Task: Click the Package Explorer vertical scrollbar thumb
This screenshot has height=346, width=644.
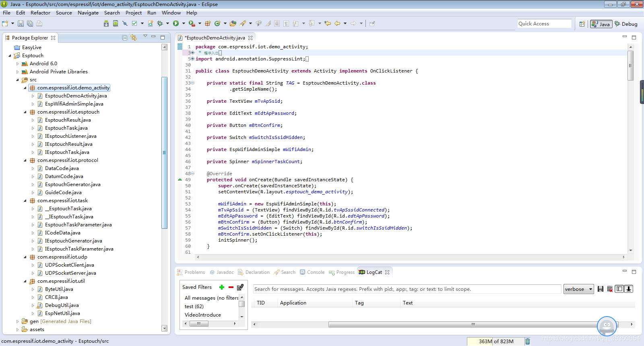Action: tap(164, 152)
